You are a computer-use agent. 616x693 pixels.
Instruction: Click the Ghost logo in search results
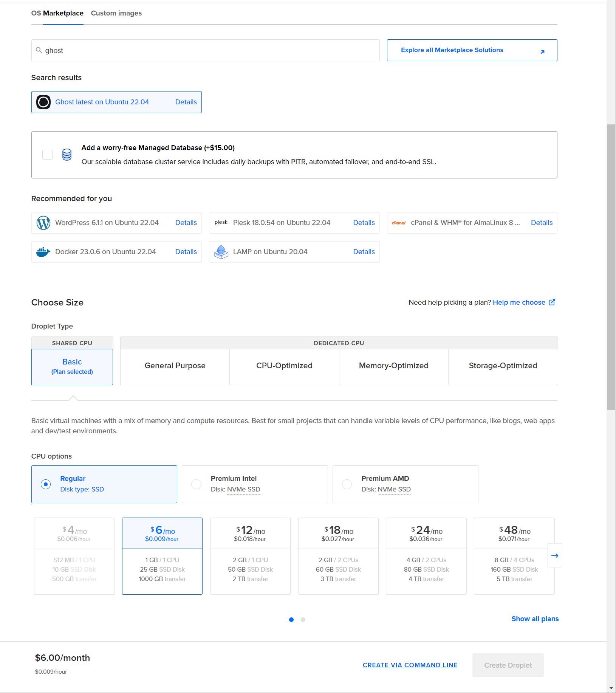click(43, 102)
